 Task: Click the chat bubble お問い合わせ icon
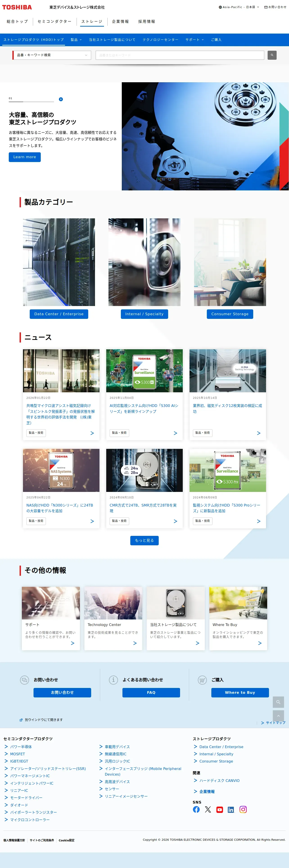tap(25, 680)
